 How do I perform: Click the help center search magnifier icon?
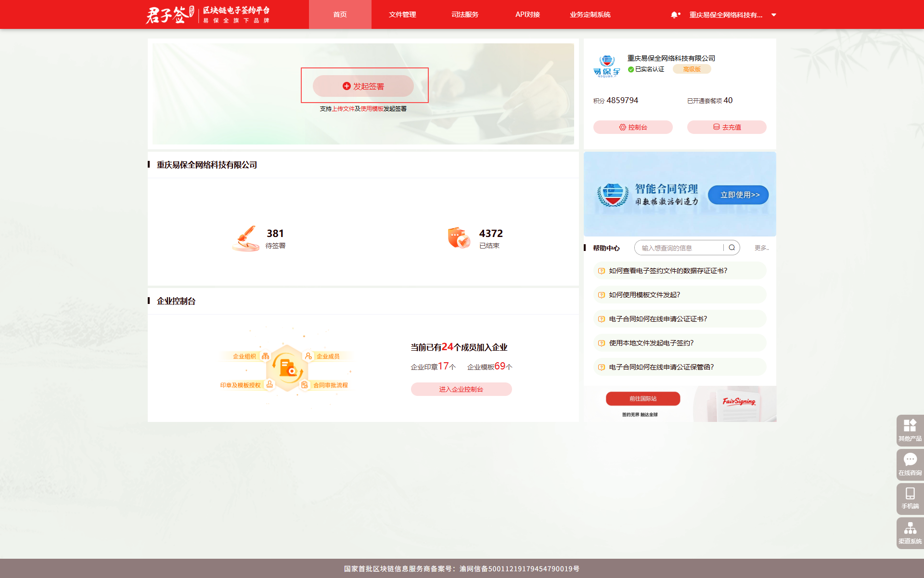point(731,248)
